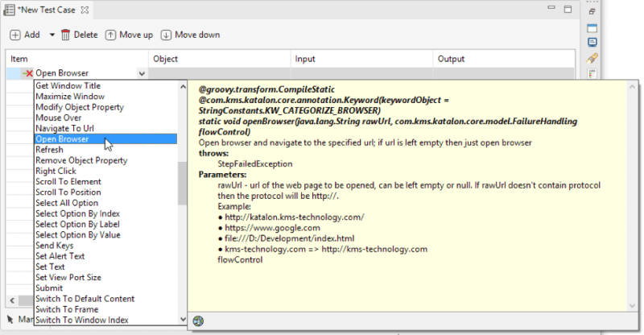644x335 pixels.
Task: Close the New Test Case tab
Action: 85,10
